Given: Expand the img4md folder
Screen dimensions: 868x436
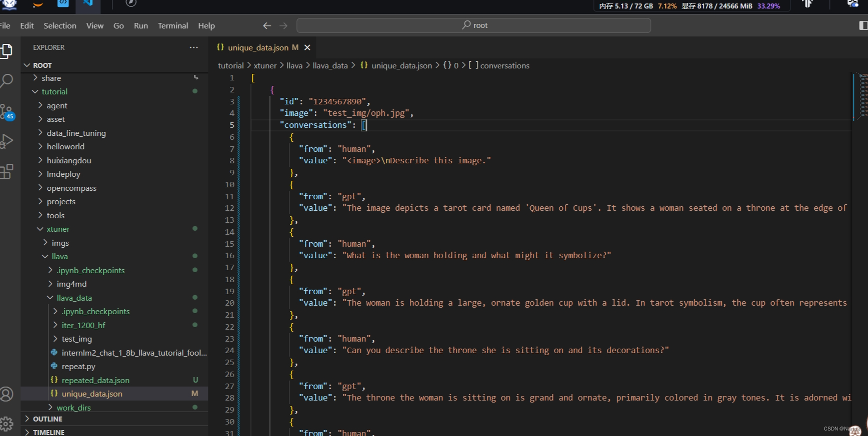Looking at the screenshot, I should point(114,284).
